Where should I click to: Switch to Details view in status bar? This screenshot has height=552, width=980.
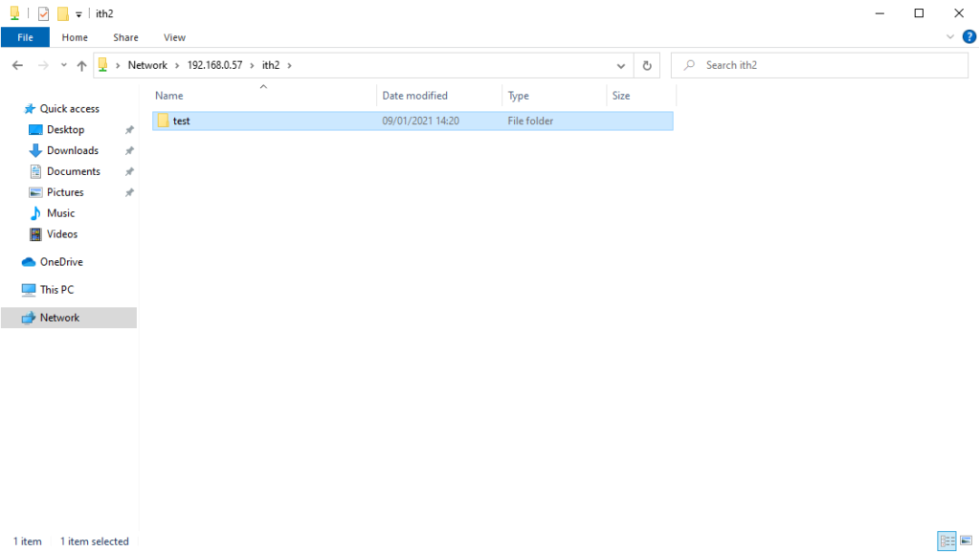tap(947, 541)
